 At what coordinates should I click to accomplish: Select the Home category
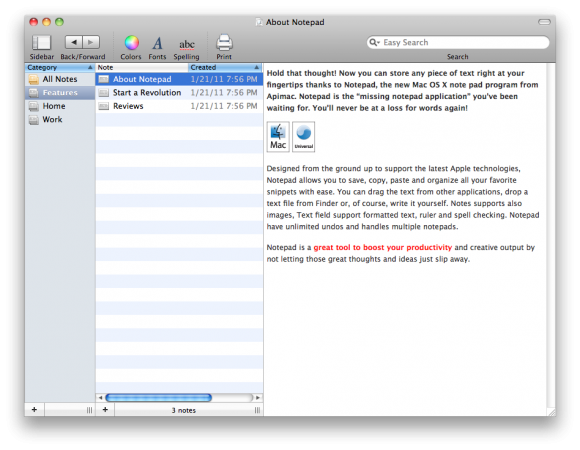60,106
